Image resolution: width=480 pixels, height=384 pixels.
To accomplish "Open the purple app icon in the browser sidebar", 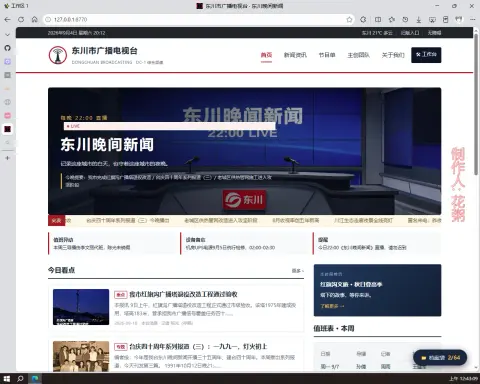I will tap(7, 62).
